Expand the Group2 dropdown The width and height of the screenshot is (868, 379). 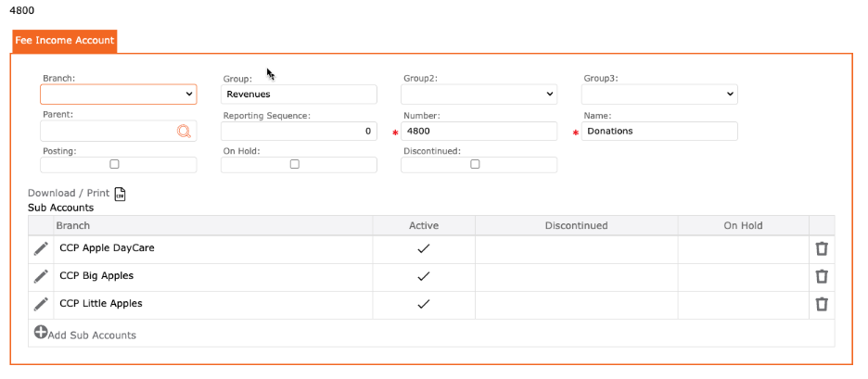479,95
